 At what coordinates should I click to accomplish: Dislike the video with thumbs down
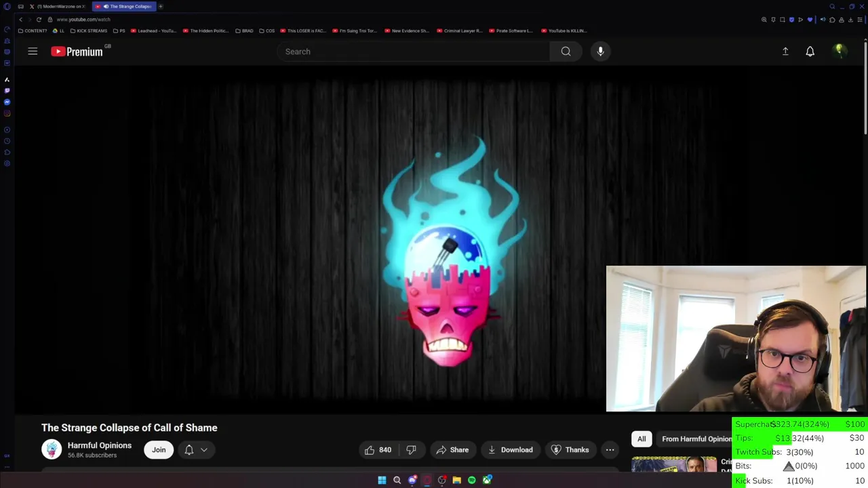click(411, 450)
